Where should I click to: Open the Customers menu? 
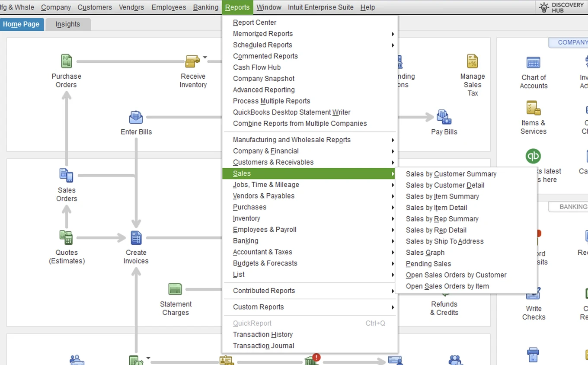pos(95,7)
